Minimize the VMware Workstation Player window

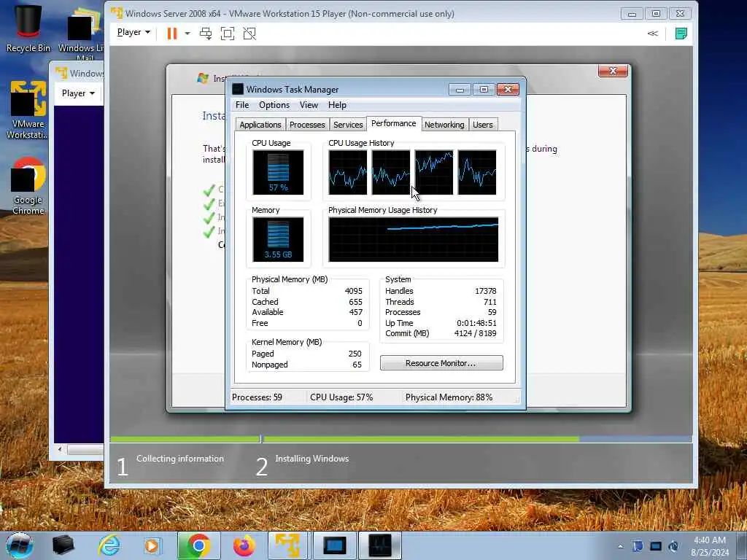[632, 14]
